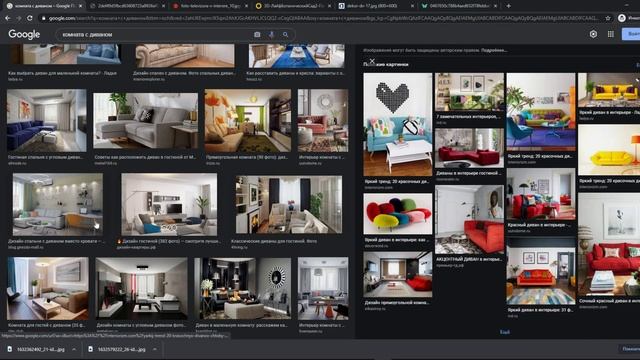The height and width of the screenshot is (360, 640).
Task: Close the first 'комната с диваном' tab
Action: [80, 6]
